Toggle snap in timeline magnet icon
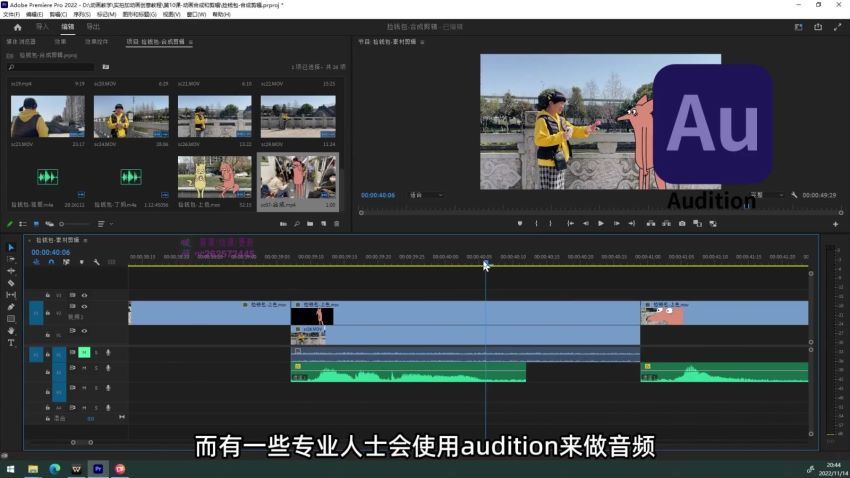 51,262
